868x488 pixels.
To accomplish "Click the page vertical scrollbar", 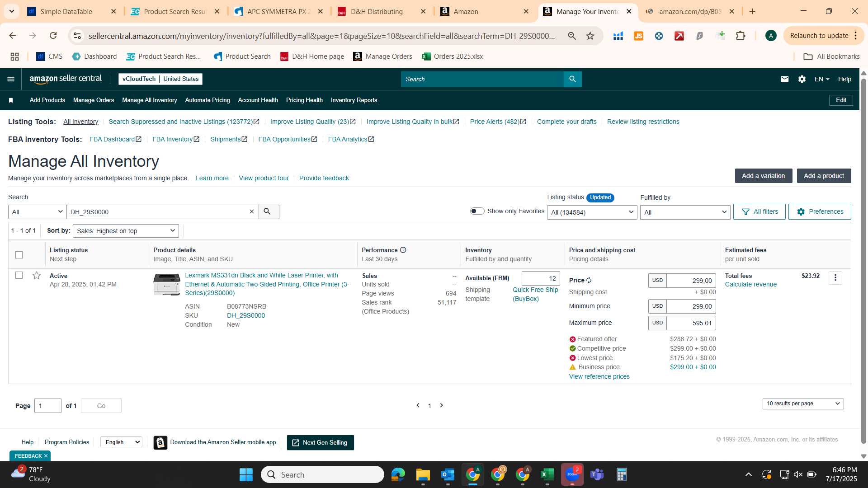I will (863, 262).
